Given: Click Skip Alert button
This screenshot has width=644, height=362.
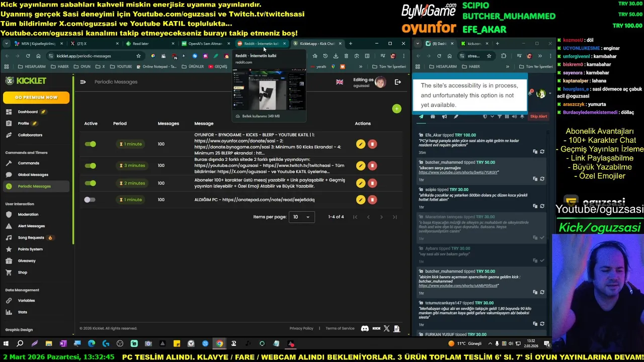Looking at the screenshot, I should click(538, 117).
